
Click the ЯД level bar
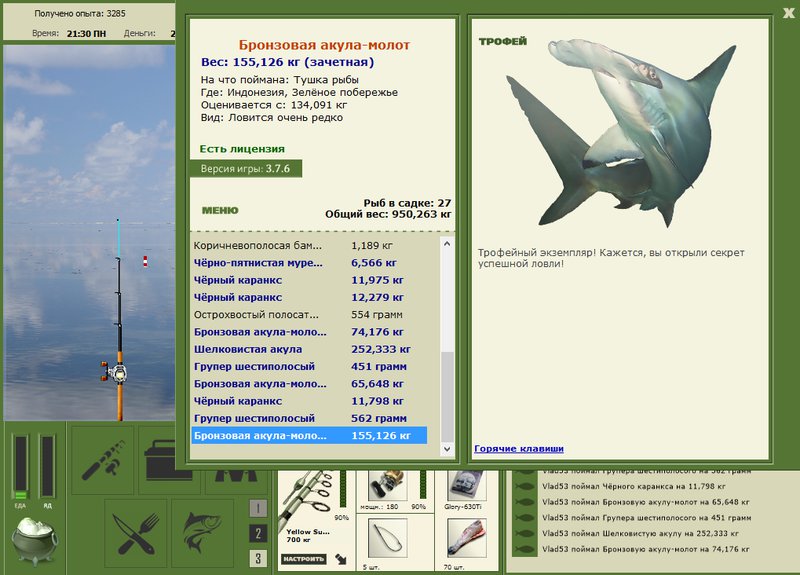(x=47, y=466)
